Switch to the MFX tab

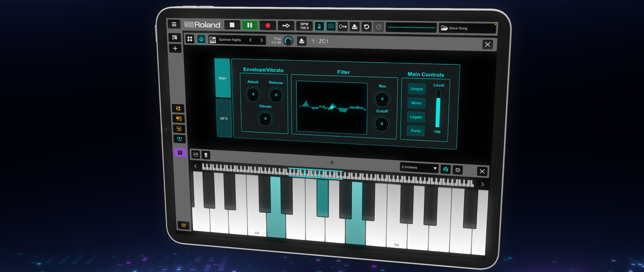point(224,118)
